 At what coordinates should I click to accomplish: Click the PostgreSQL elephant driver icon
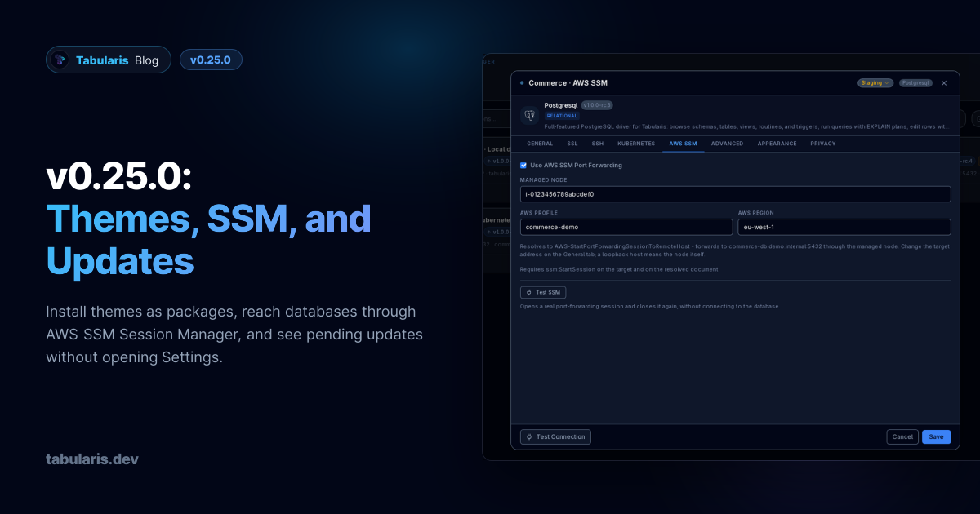point(529,115)
